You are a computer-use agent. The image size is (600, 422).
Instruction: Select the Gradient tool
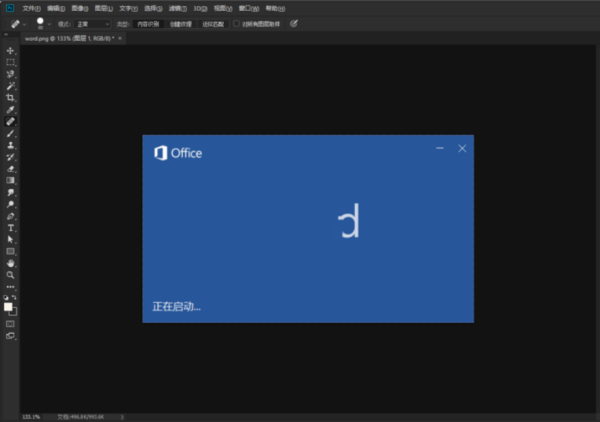pyautogui.click(x=10, y=181)
